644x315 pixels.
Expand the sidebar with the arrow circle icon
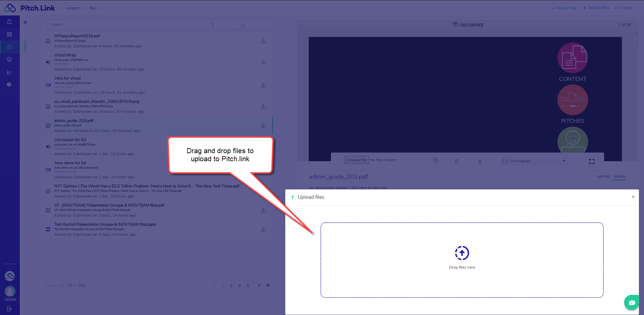coord(9,85)
